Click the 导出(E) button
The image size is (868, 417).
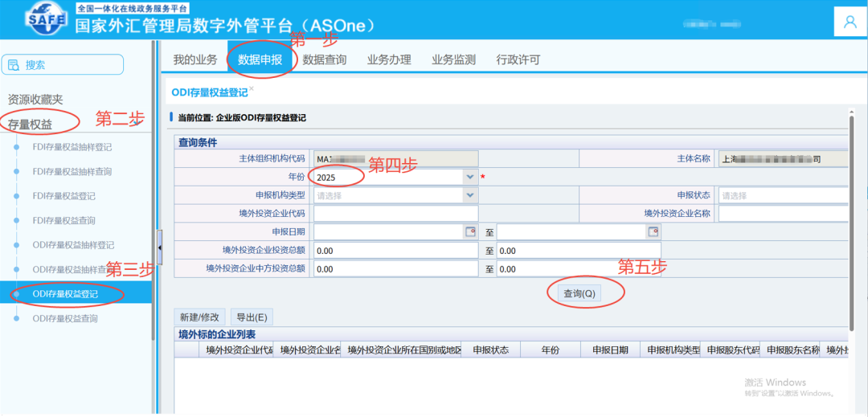[252, 317]
